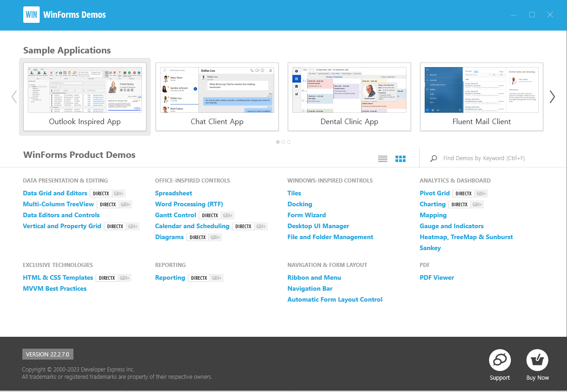
Task: Launch Multi-Column TreeView with DIRECTX
Action: (x=108, y=204)
